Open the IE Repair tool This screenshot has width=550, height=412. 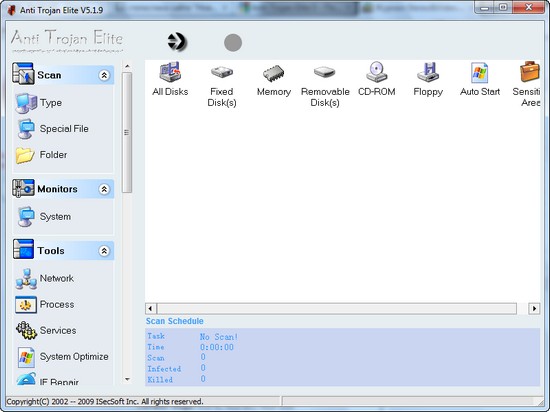click(48, 380)
